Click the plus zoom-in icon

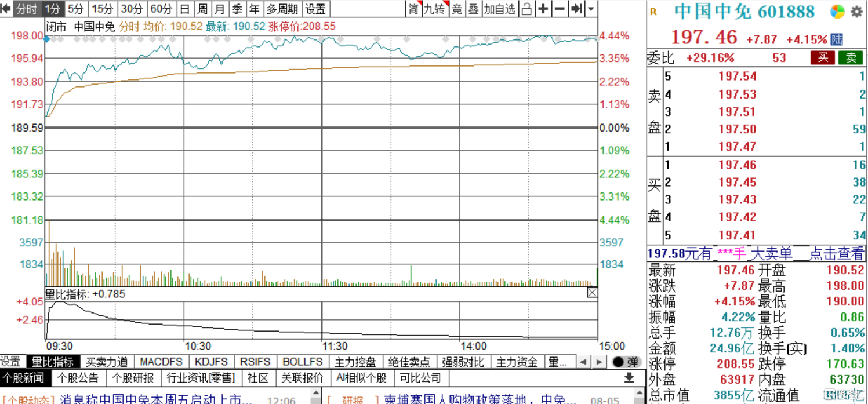pos(543,9)
